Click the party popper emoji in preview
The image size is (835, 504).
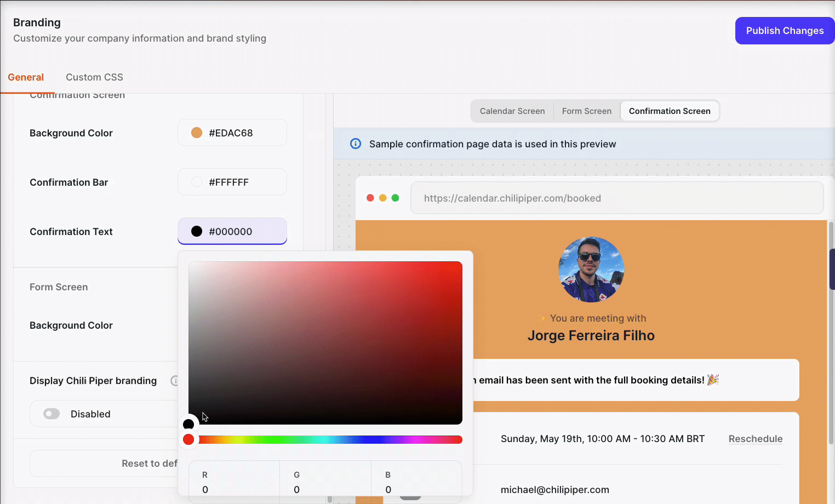[713, 380]
